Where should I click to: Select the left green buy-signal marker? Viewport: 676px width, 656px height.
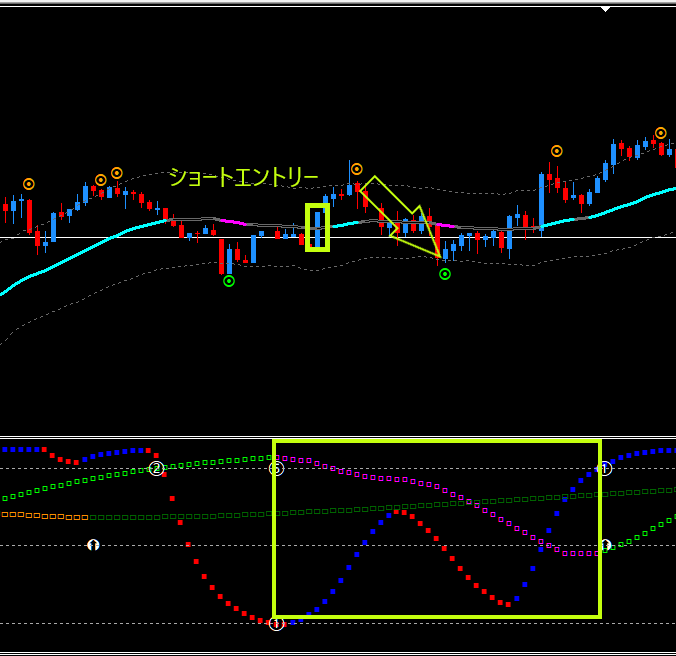229,281
